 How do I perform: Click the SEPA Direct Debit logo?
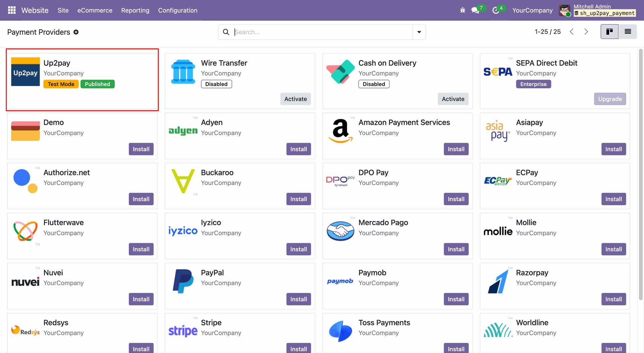pyautogui.click(x=498, y=71)
